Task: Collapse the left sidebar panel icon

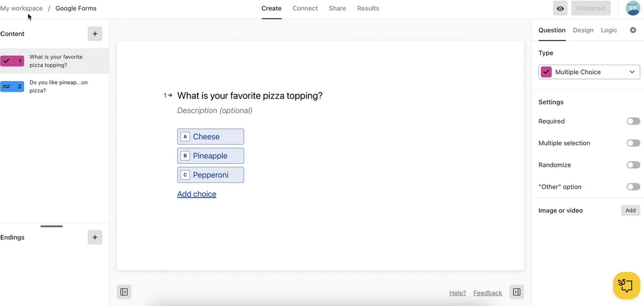Action: [x=124, y=292]
